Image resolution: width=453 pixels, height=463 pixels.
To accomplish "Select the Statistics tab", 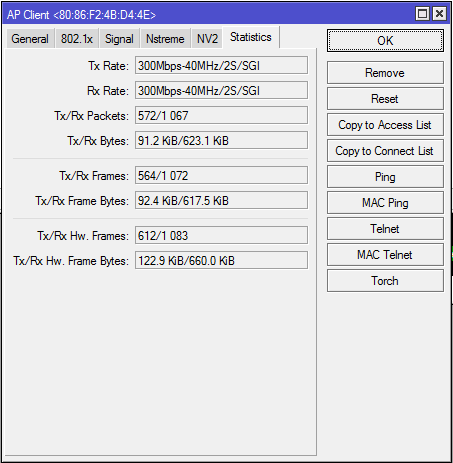I will (x=251, y=37).
